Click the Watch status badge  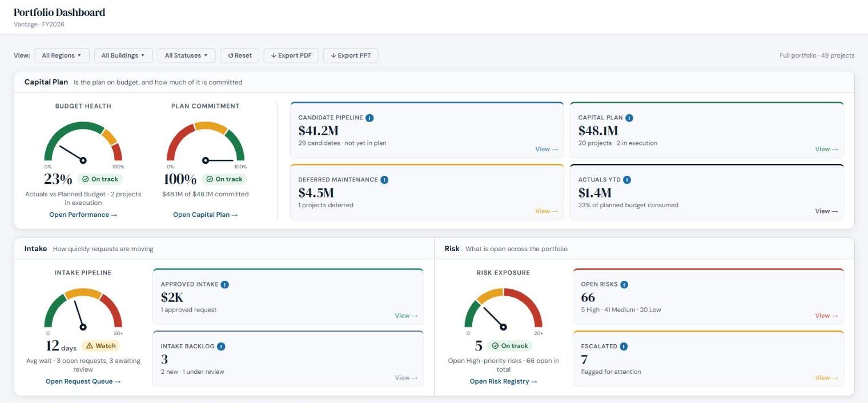(101, 346)
